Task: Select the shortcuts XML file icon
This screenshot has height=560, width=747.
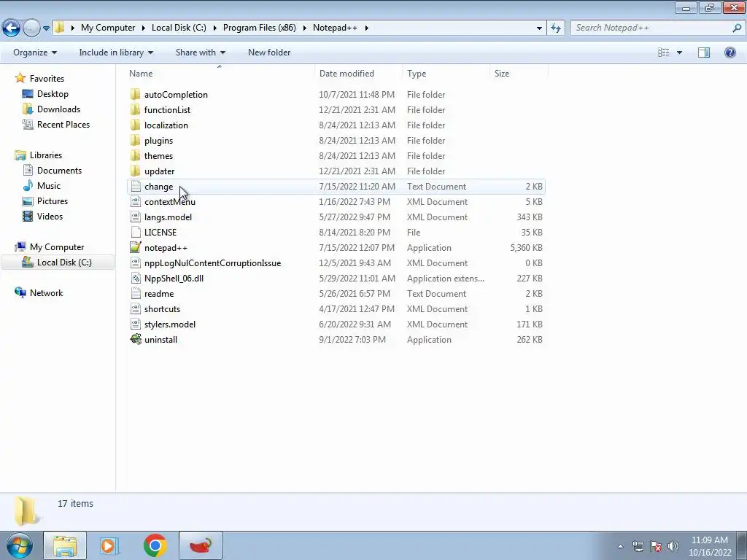Action: 136,309
